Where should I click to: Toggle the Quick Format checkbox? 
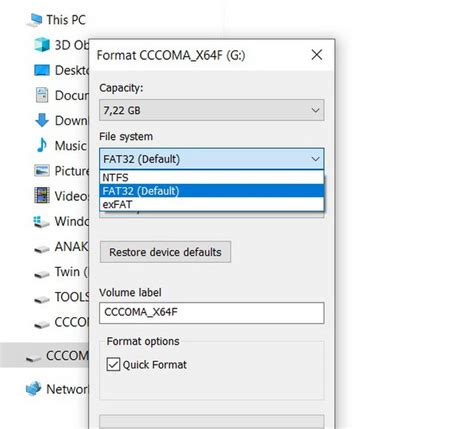tap(113, 364)
